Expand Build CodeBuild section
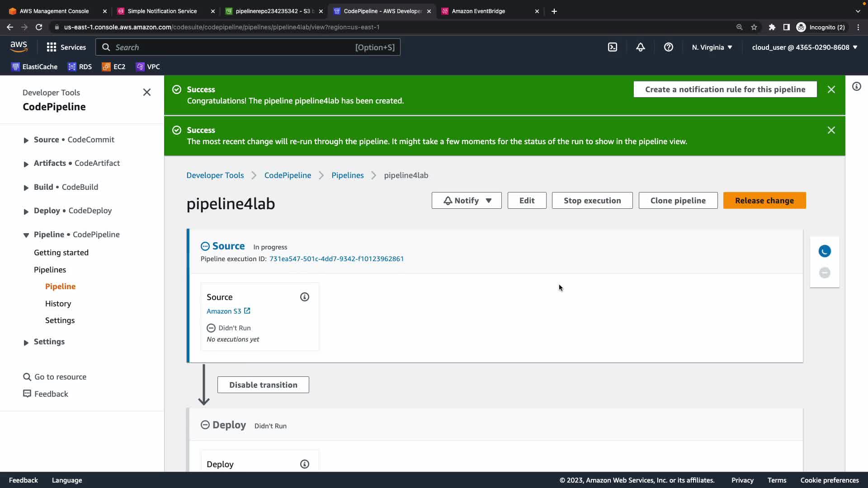 pyautogui.click(x=26, y=188)
